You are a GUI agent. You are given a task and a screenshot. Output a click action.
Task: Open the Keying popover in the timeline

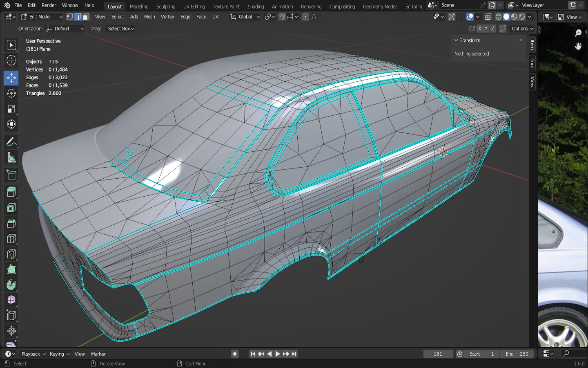pos(59,354)
